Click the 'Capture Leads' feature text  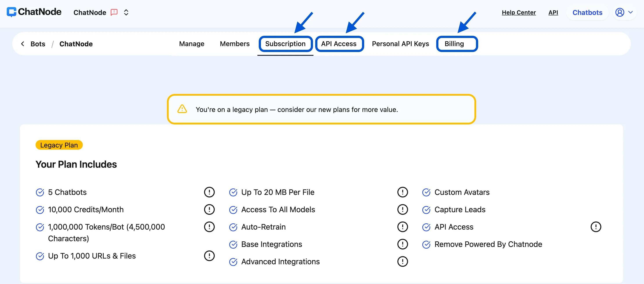[x=460, y=209]
